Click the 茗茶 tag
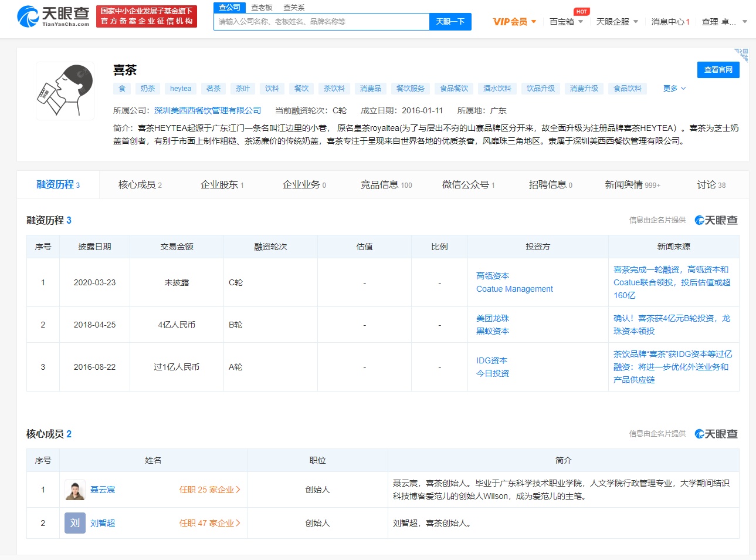The width and height of the screenshot is (756, 560). (213, 89)
